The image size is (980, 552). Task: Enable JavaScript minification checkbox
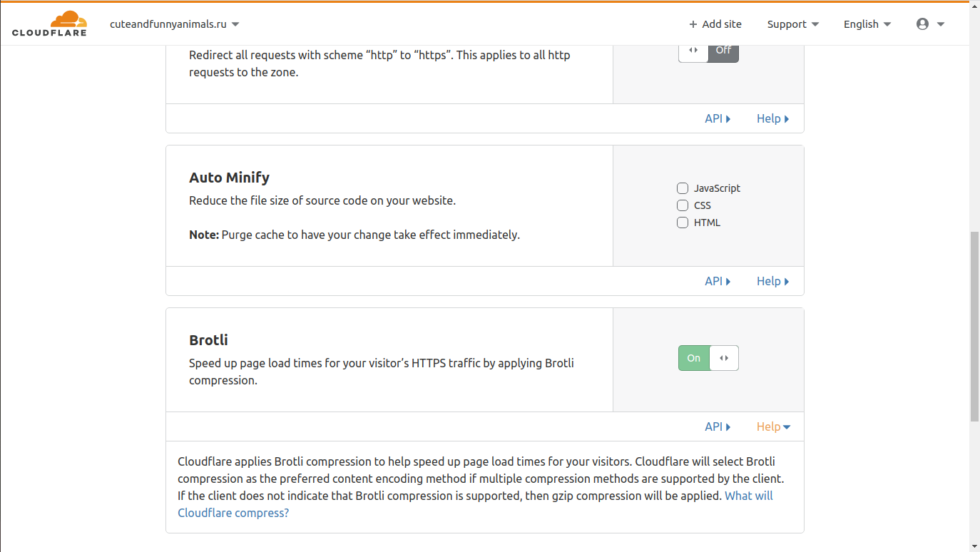coord(683,188)
